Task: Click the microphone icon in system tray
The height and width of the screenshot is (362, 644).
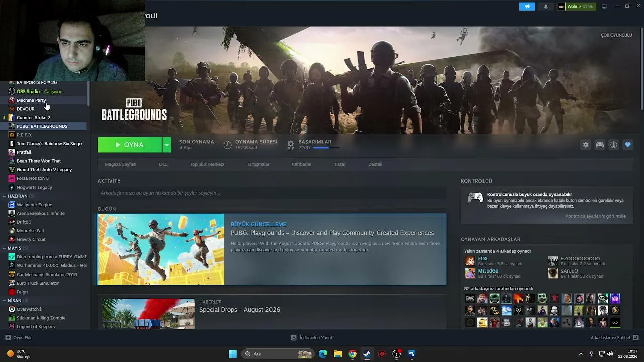Action: tap(591, 354)
